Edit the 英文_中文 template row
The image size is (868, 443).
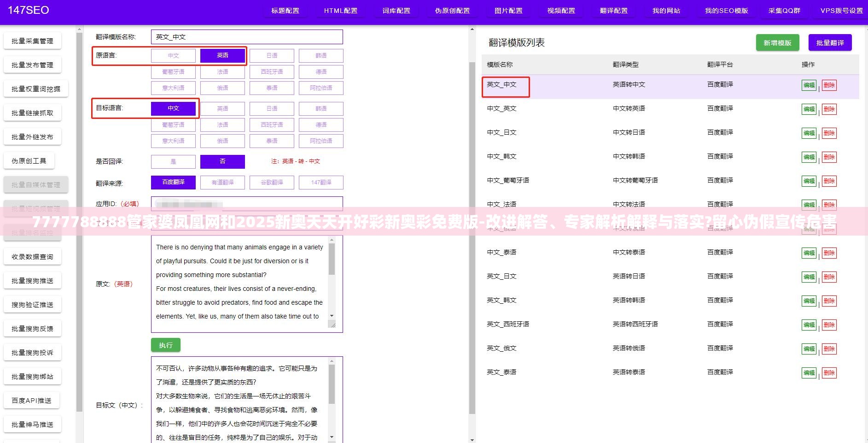(x=809, y=85)
